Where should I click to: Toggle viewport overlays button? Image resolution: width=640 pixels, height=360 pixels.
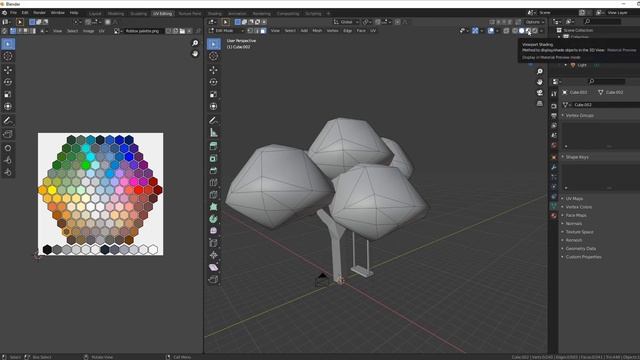click(x=491, y=31)
